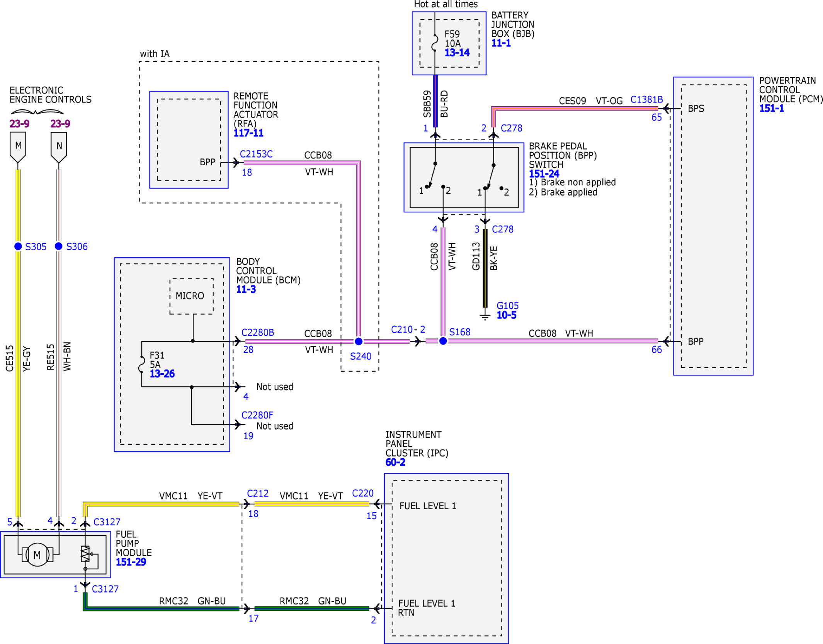The height and width of the screenshot is (644, 823).
Task: Select the MICRO box inside BCM
Action: [192, 296]
